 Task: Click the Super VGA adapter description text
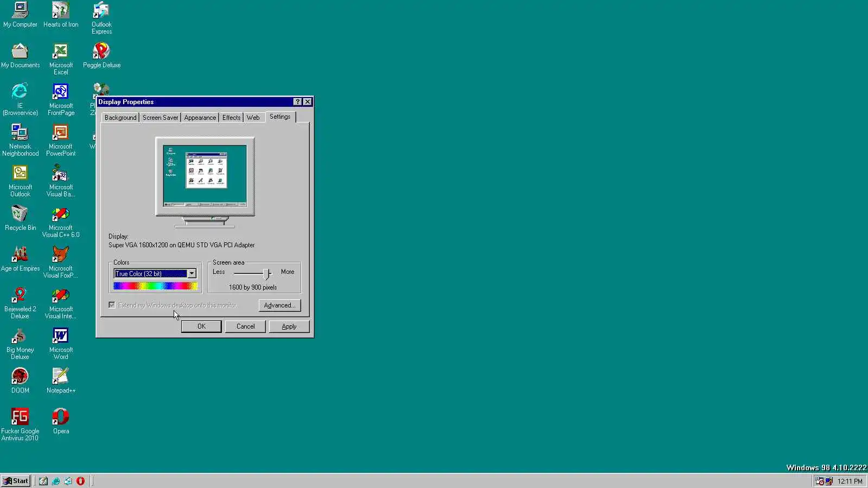tap(181, 245)
